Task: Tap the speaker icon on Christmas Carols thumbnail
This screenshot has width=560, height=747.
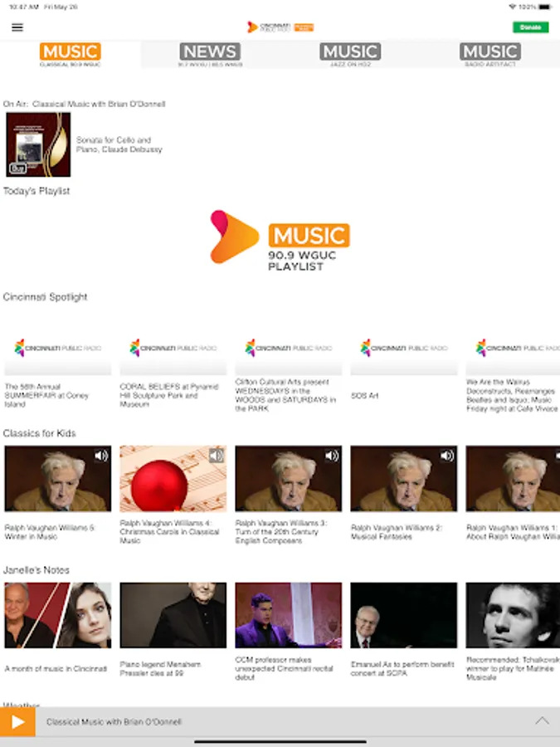Action: tap(217, 456)
